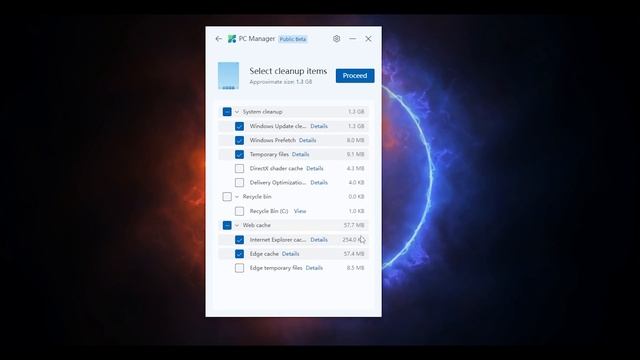Click the 'Edge temporary files' label
Screen dimensions: 640x360
tap(276, 268)
